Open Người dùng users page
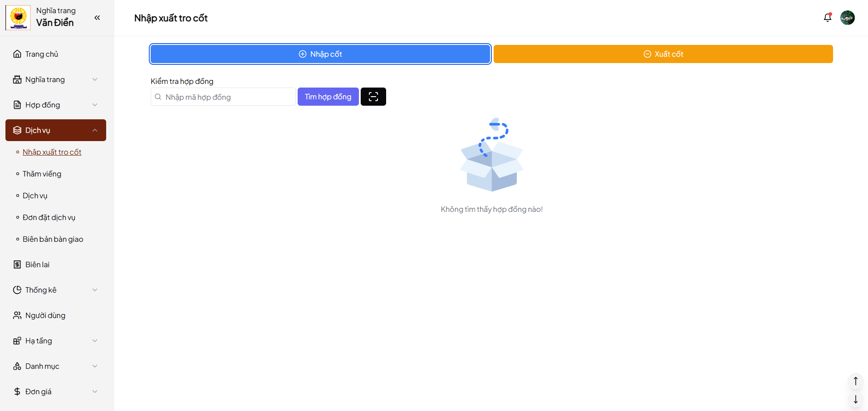868x411 pixels. pos(45,315)
